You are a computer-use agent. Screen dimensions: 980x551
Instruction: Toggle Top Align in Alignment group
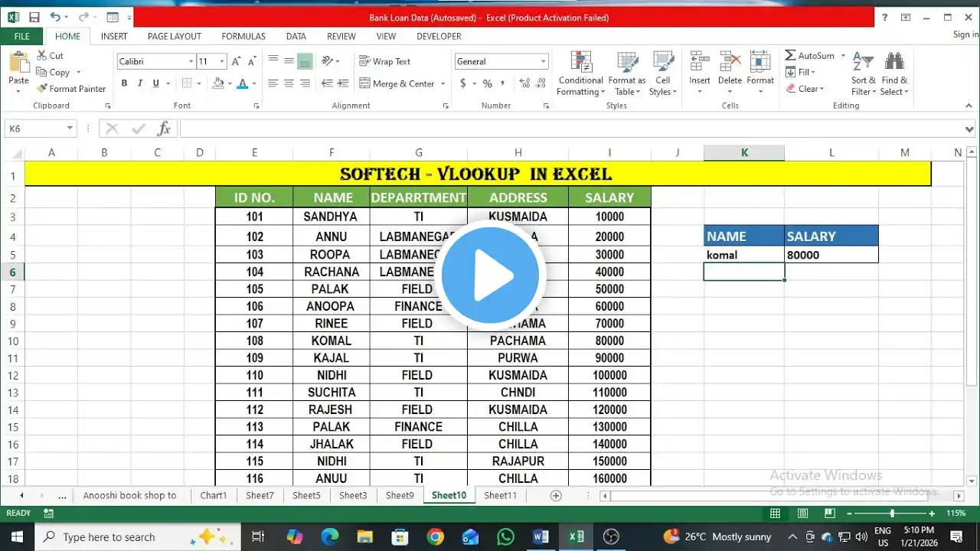click(273, 61)
